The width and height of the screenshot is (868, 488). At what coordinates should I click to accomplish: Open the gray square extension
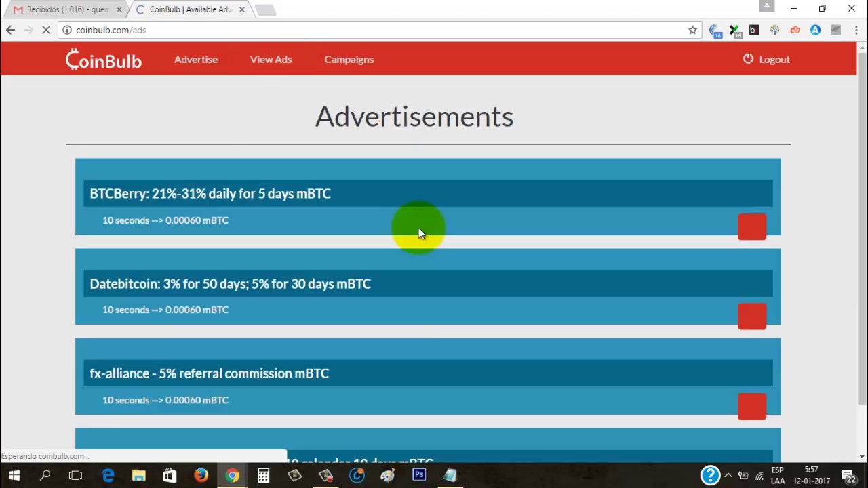click(835, 30)
